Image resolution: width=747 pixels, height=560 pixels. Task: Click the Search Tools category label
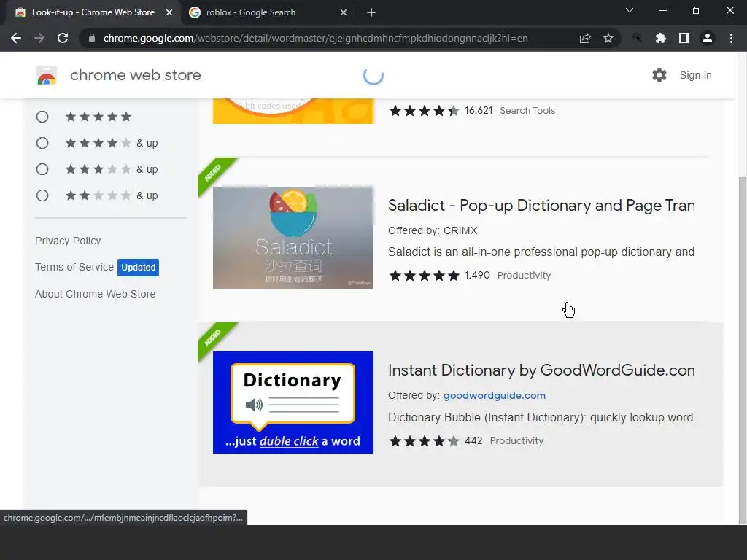[x=527, y=111]
